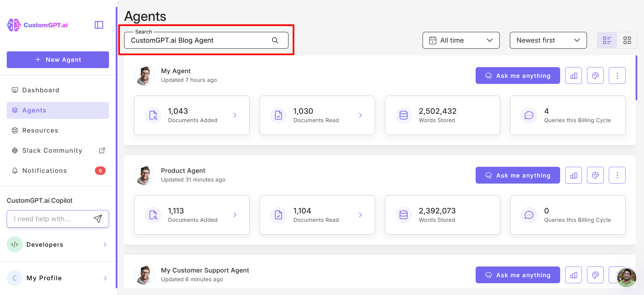Click Ask me anything for Product Agent

(518, 175)
